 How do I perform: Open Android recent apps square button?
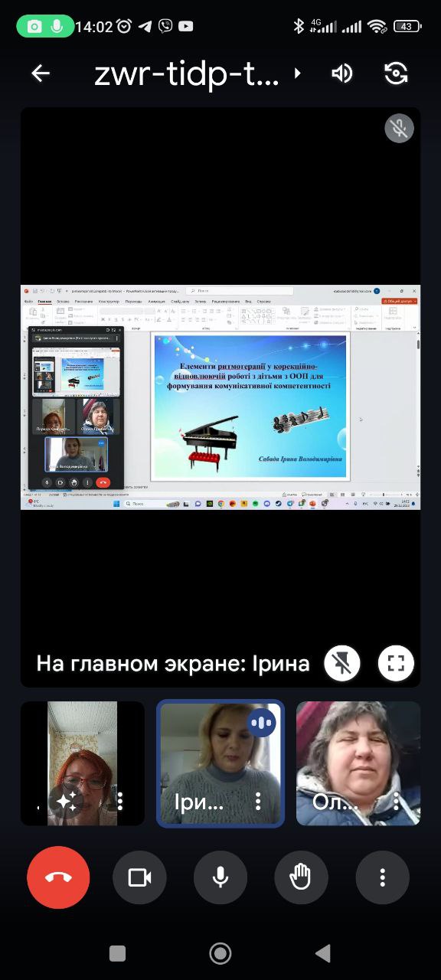pyautogui.click(x=117, y=953)
